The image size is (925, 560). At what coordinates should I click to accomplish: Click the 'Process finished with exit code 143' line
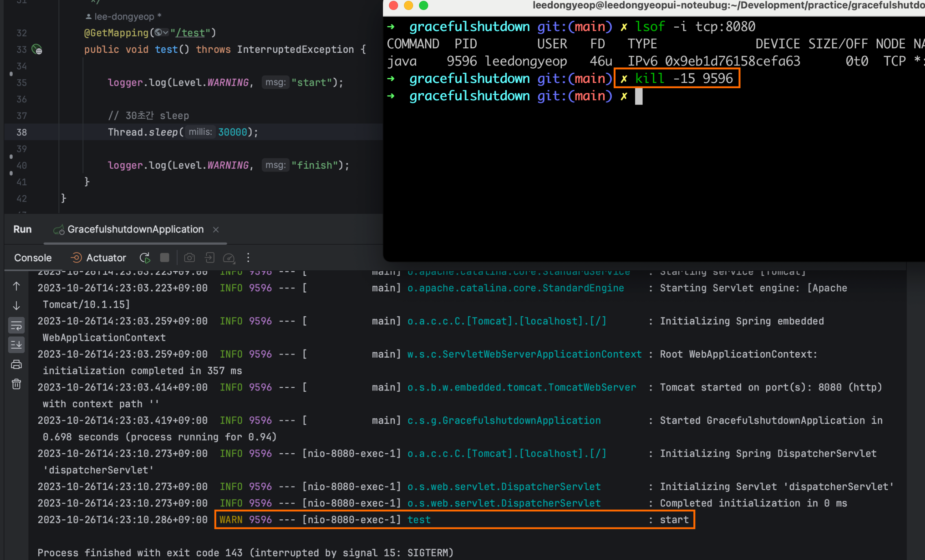point(245,553)
